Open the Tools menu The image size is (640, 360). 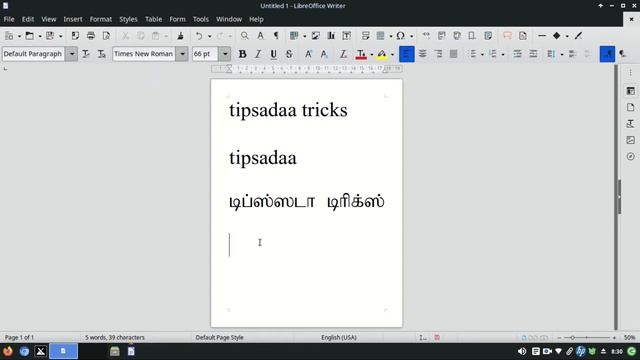point(200,19)
